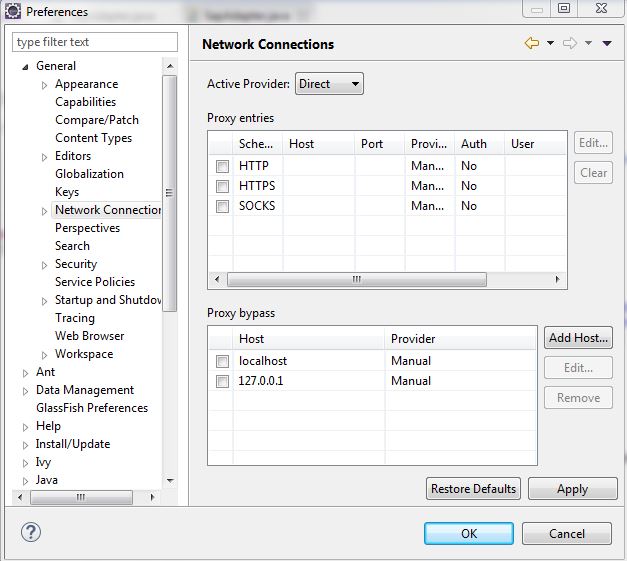Open the forward history dropdown arrow

coord(588,43)
